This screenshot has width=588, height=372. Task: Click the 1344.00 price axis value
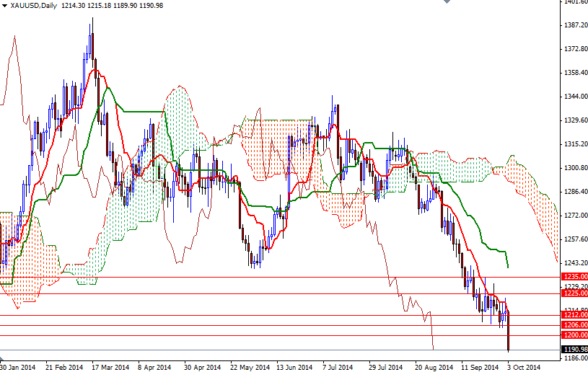point(575,97)
